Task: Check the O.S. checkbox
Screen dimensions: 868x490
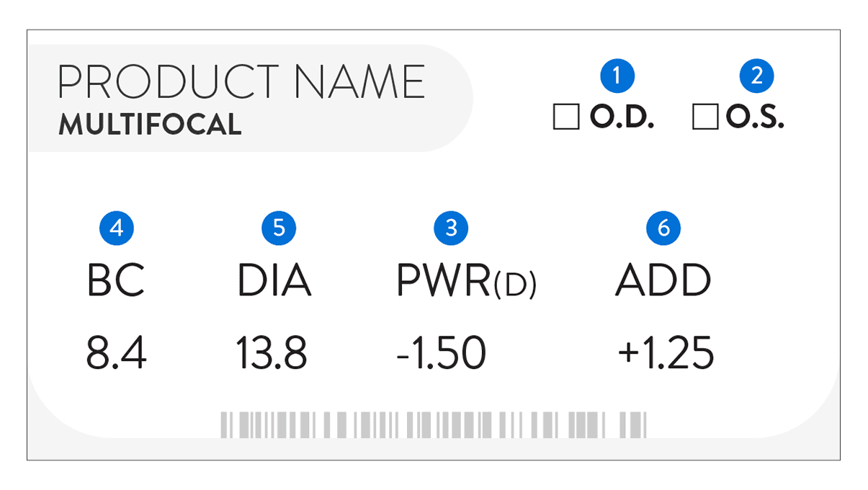Action: coord(705,117)
